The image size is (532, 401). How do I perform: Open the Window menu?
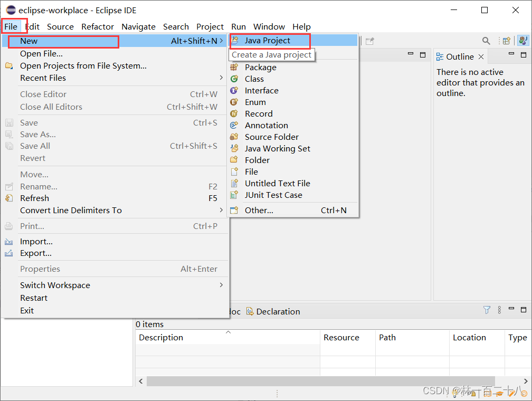pyautogui.click(x=269, y=26)
